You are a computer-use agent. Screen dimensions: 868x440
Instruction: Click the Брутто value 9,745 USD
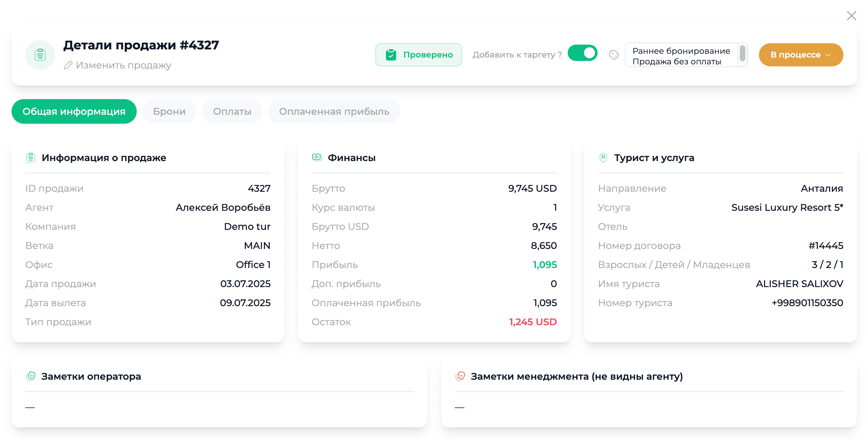click(532, 188)
